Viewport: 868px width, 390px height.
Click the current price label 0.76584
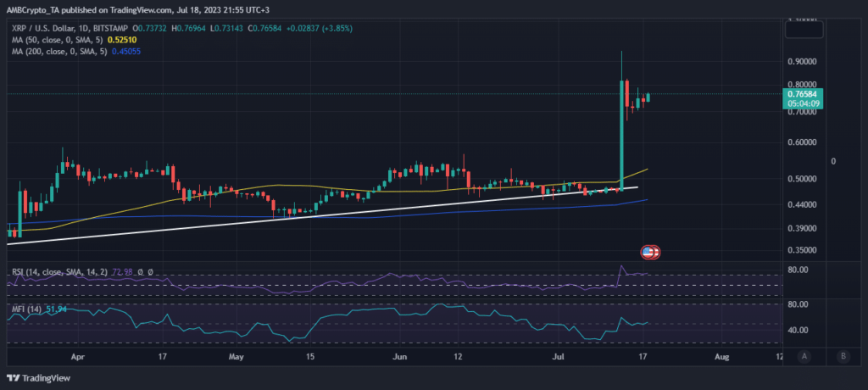point(804,93)
